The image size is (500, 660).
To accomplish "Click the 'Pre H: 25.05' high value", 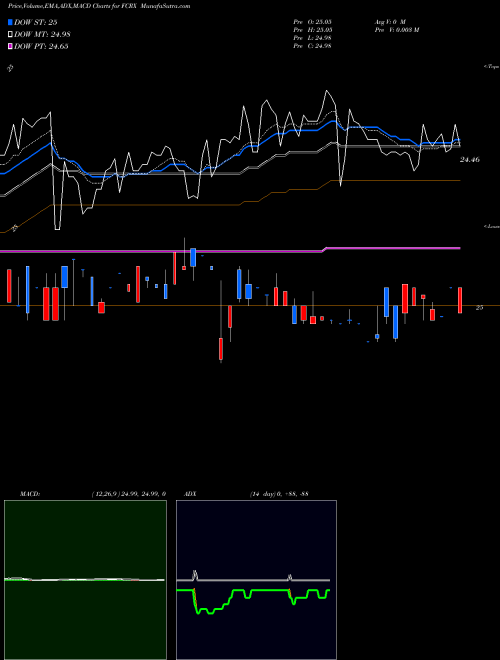I will click(x=312, y=30).
